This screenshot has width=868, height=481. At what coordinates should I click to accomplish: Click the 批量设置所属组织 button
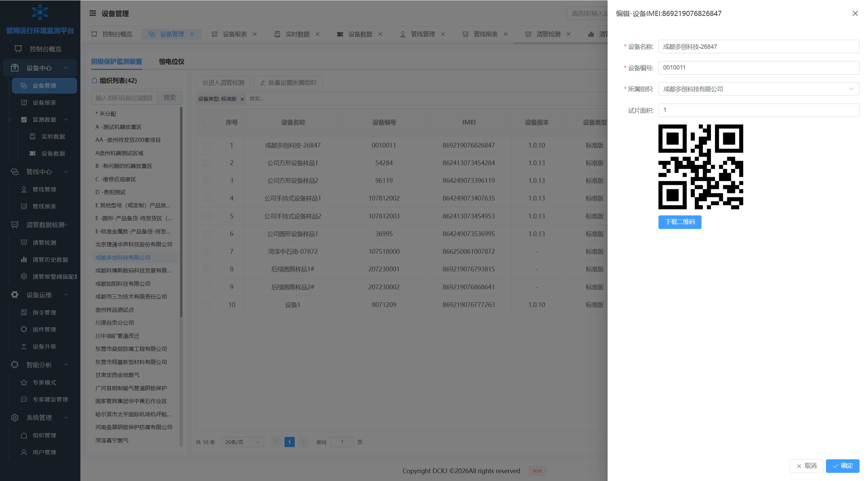(x=288, y=83)
